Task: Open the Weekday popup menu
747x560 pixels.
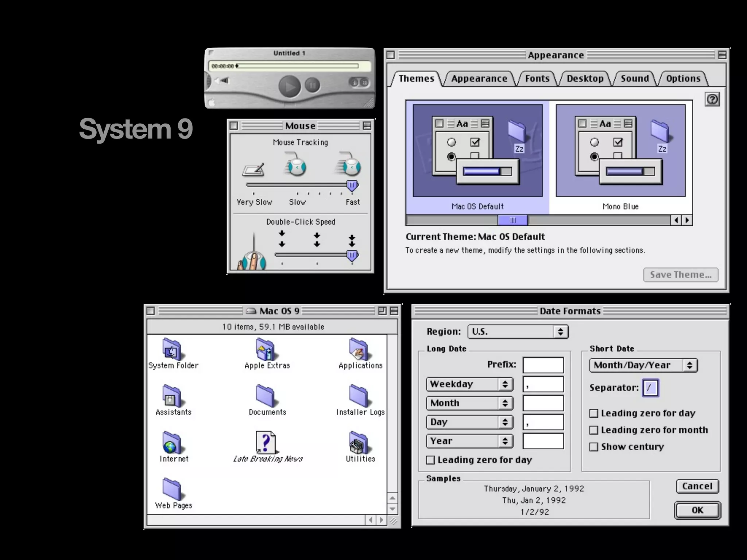Action: [469, 384]
